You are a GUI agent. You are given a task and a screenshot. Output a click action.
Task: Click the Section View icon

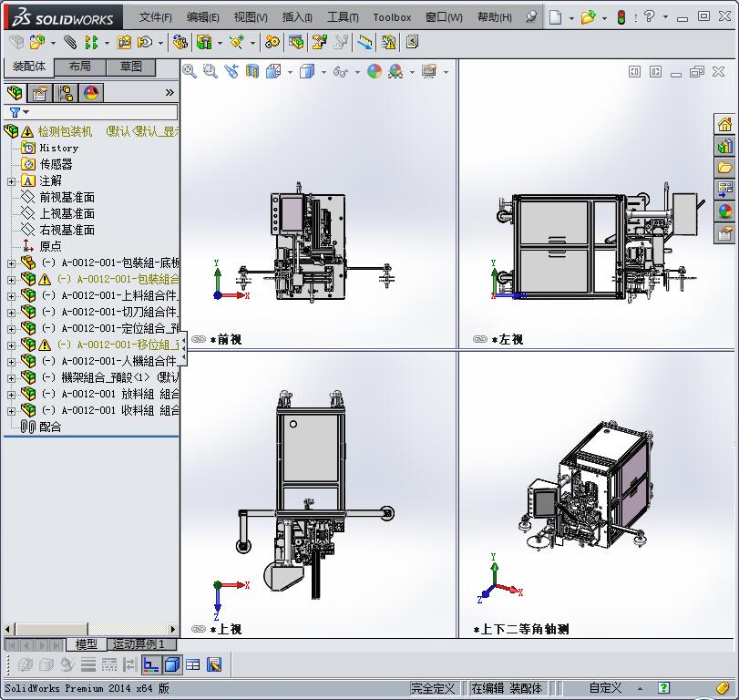252,71
